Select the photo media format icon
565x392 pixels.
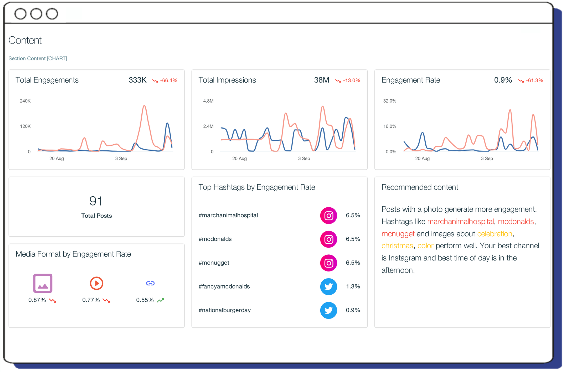[x=43, y=283]
